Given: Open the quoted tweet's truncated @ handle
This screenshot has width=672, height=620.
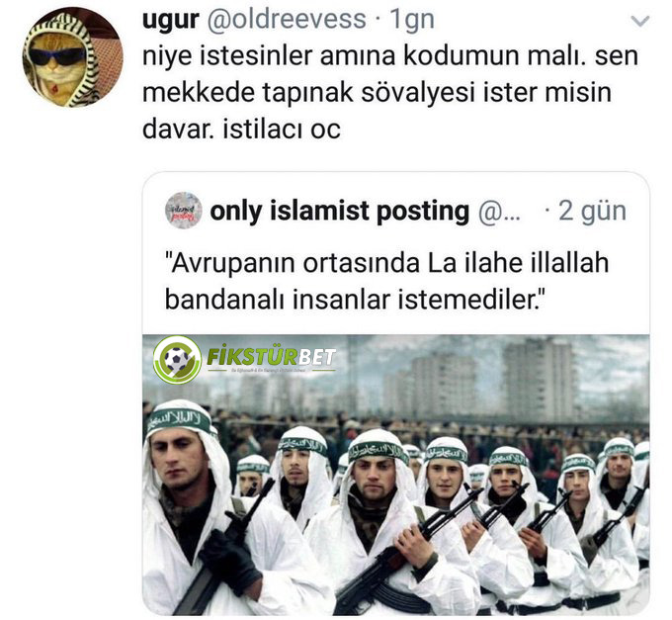Looking at the screenshot, I should tap(499, 212).
